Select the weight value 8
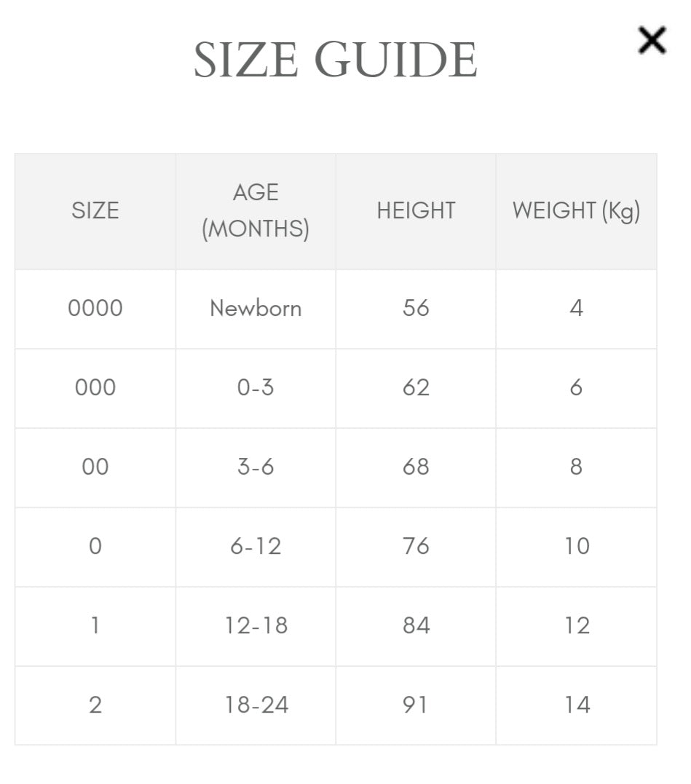 pyautogui.click(x=577, y=467)
